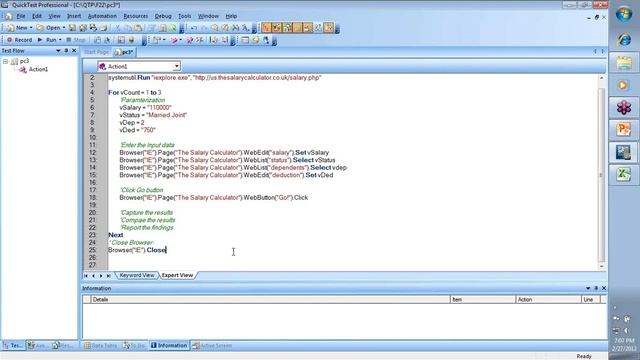Screen dimensions: 640x360
Task: Click the Cut scissors icon
Action: coord(118,28)
